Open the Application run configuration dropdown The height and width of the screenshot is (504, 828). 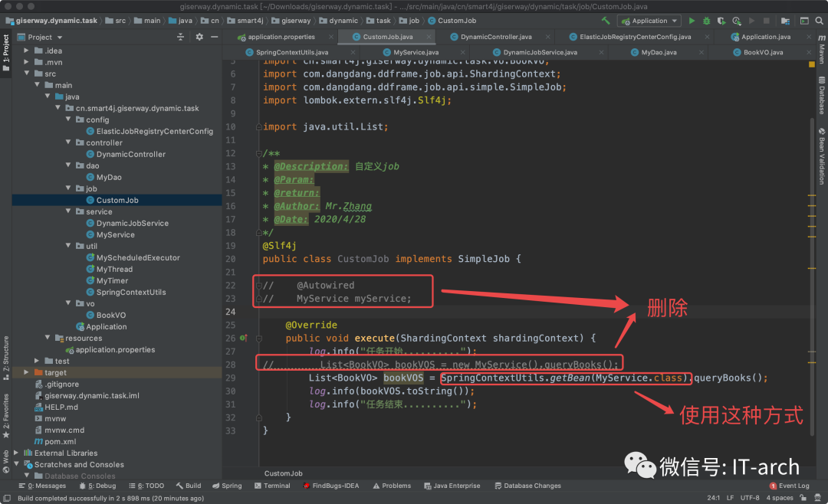click(x=649, y=21)
